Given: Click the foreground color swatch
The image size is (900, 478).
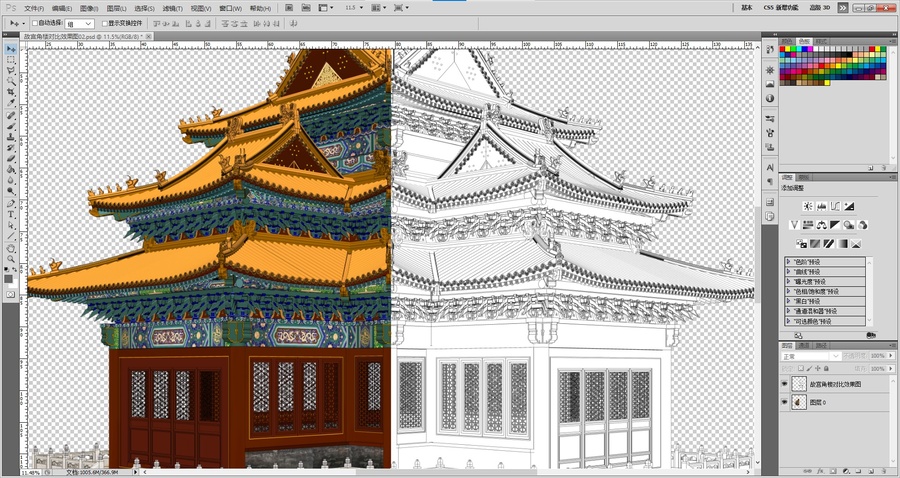Looking at the screenshot, I should coord(8,279).
